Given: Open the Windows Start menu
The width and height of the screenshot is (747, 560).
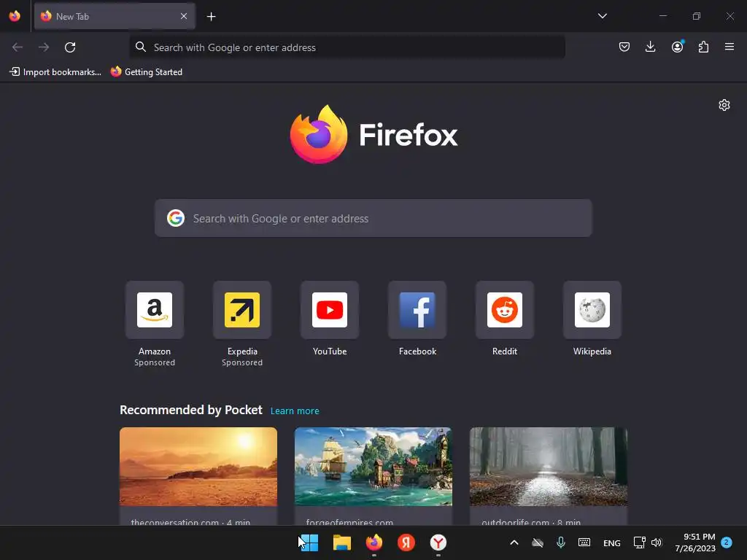Looking at the screenshot, I should tap(309, 542).
